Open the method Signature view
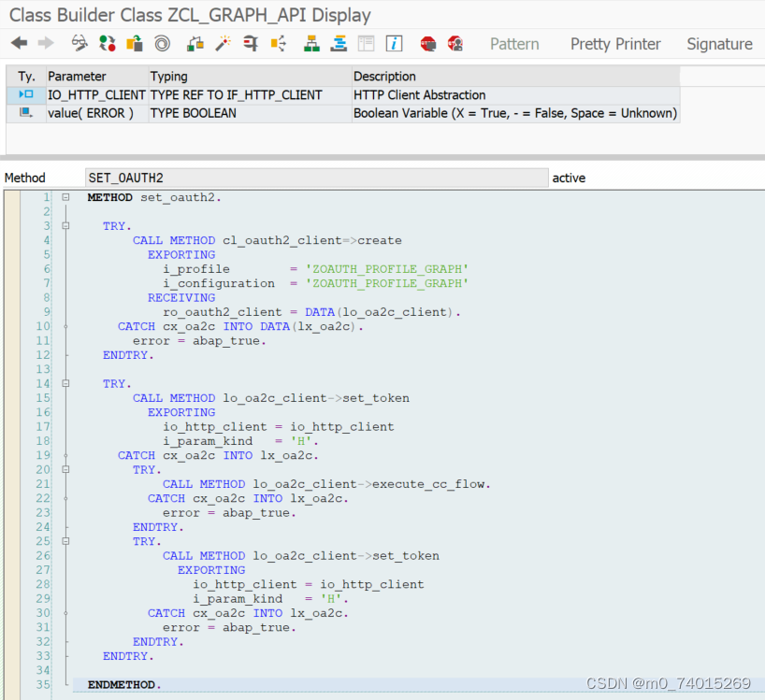 pos(719,44)
